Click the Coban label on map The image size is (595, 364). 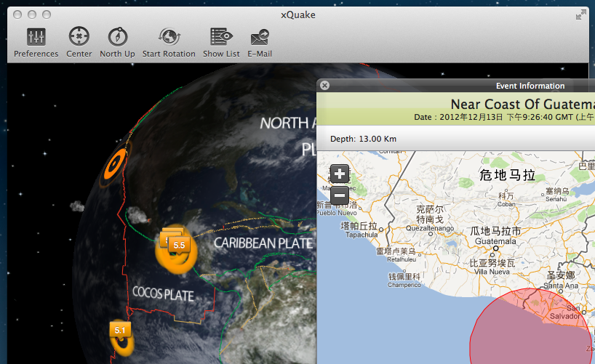pos(506,204)
